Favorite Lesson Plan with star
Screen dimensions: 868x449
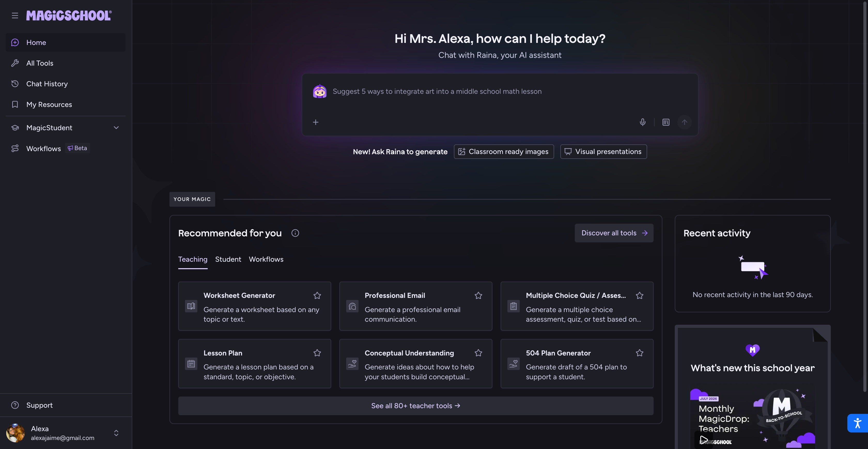pyautogui.click(x=317, y=353)
